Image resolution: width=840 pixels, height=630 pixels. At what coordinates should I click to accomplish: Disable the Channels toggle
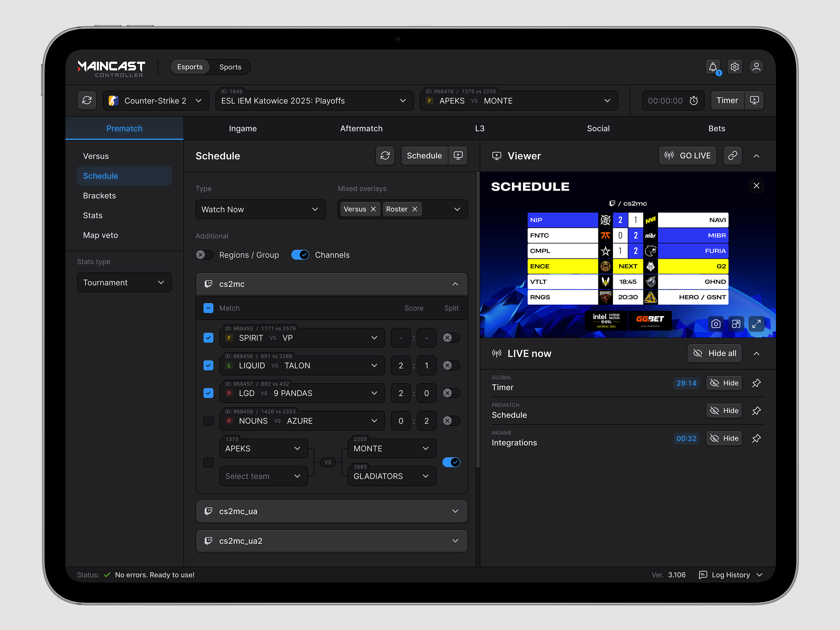click(x=300, y=255)
